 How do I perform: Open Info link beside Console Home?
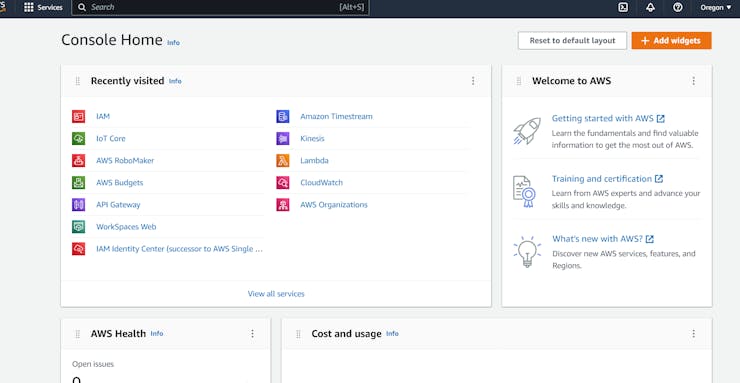[173, 42]
